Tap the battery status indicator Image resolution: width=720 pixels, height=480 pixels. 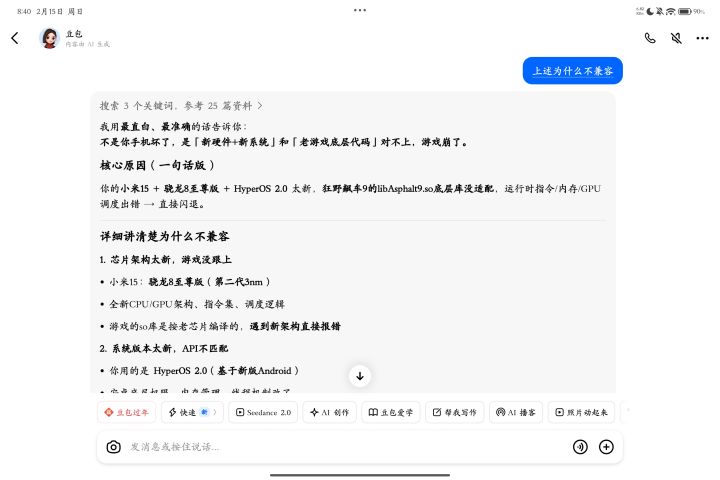pos(684,11)
